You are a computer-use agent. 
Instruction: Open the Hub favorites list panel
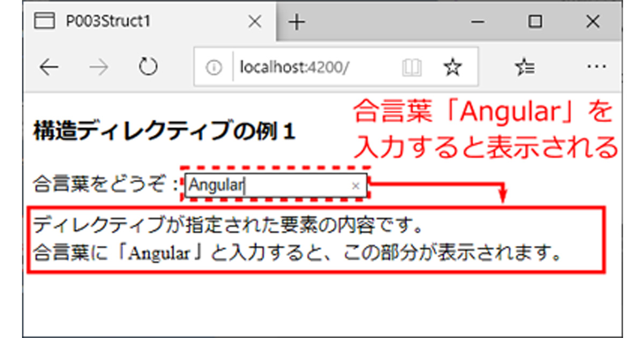pyautogui.click(x=526, y=65)
